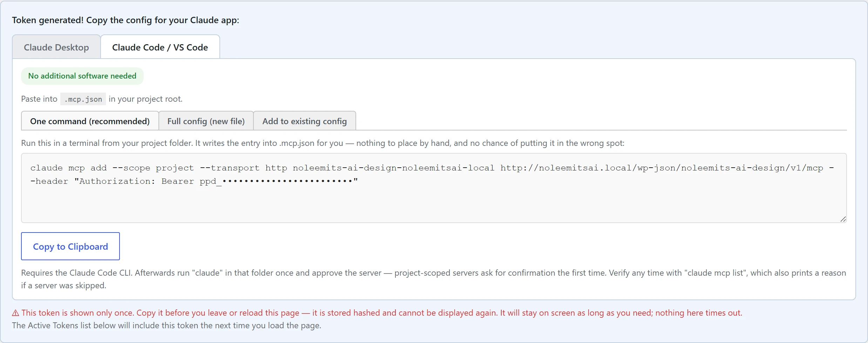Click the red warning triangle icon
This screenshot has height=343, width=868.
16,313
